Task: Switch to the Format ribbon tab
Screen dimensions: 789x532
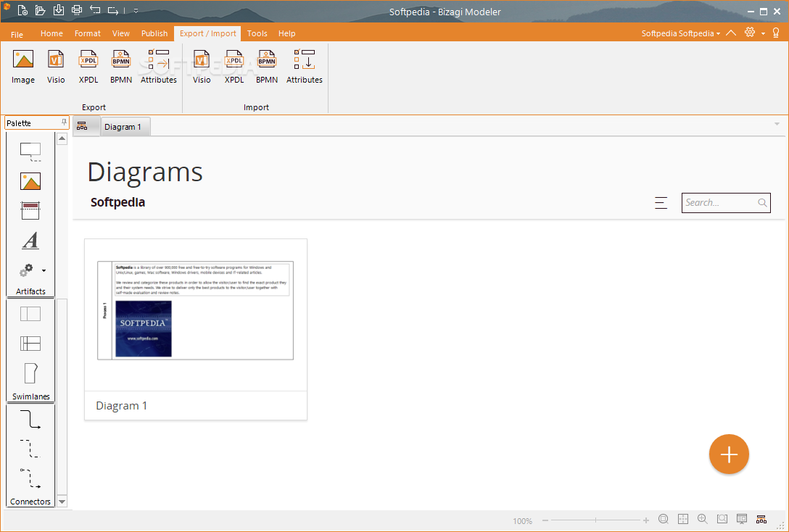Action: 88,33
